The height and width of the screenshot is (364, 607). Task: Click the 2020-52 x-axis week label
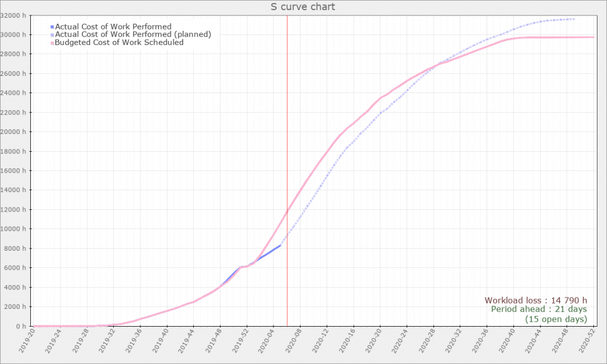(x=590, y=343)
